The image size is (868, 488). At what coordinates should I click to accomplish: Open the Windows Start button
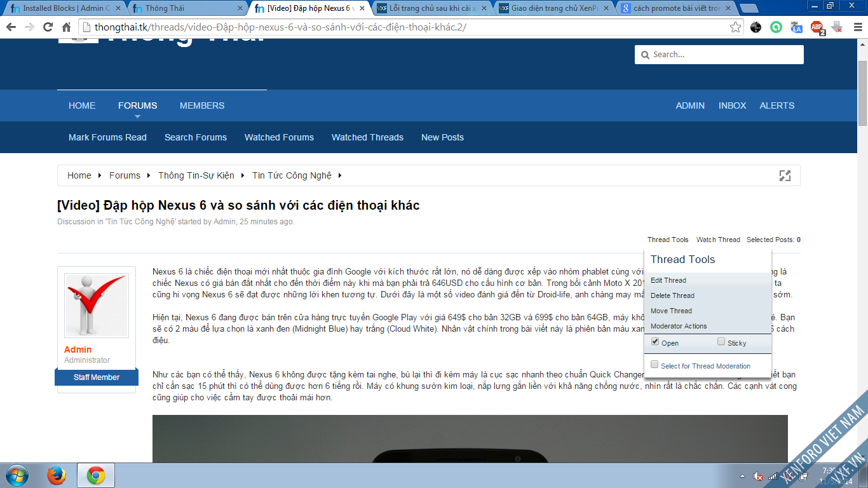pos(16,475)
